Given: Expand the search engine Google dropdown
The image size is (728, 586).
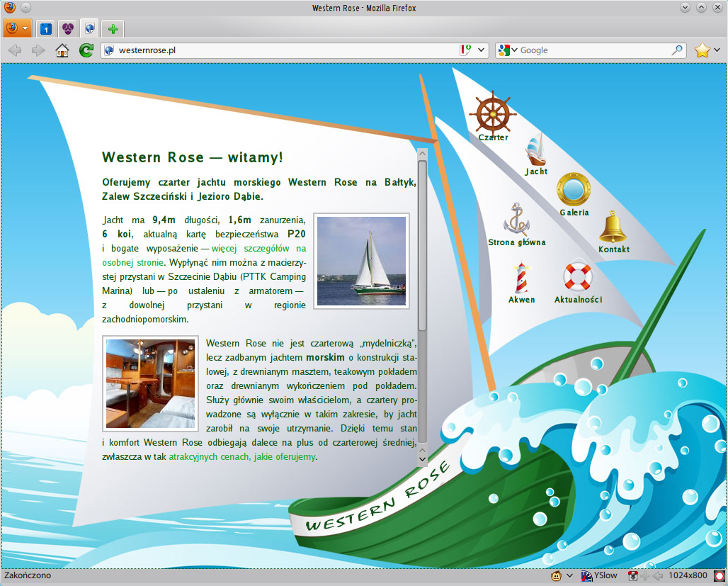Looking at the screenshot, I should pos(508,50).
